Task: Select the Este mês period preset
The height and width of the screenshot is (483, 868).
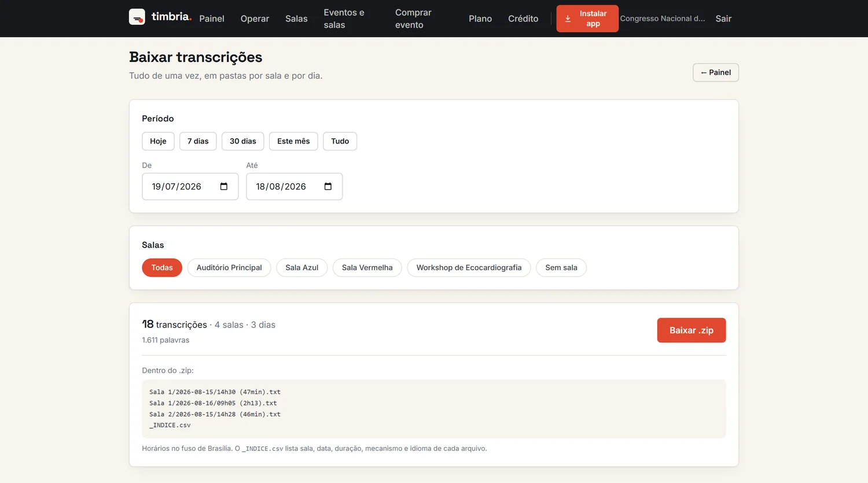Action: pos(293,141)
